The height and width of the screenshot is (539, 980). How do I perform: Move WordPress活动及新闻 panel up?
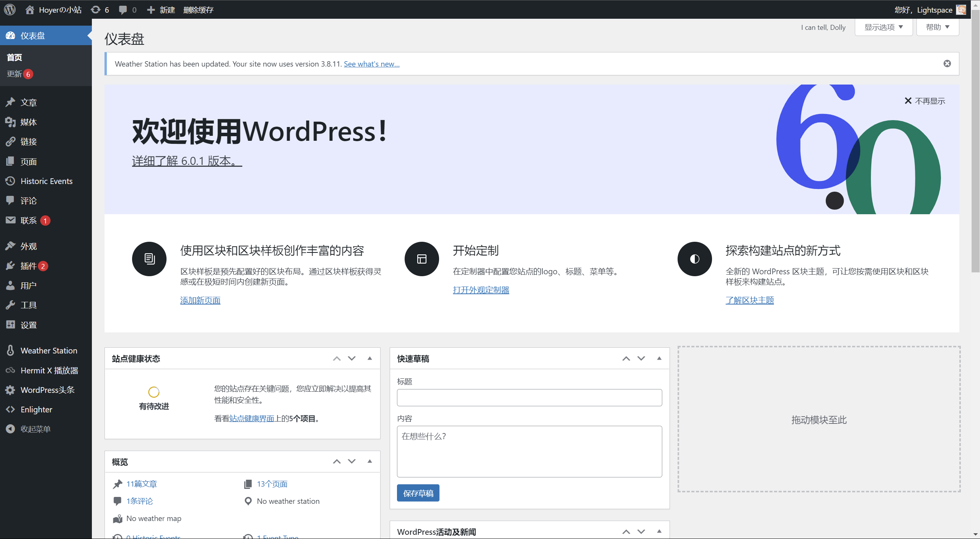626,532
